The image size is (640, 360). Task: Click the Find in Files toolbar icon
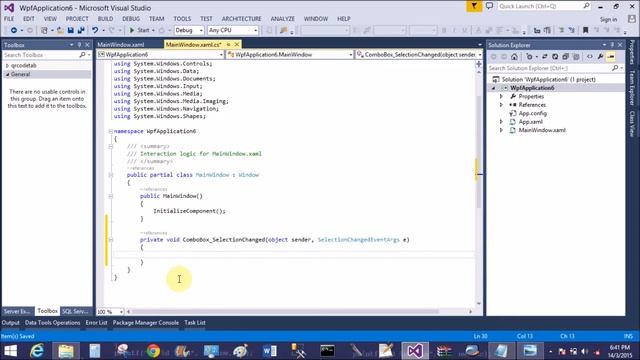(284, 30)
